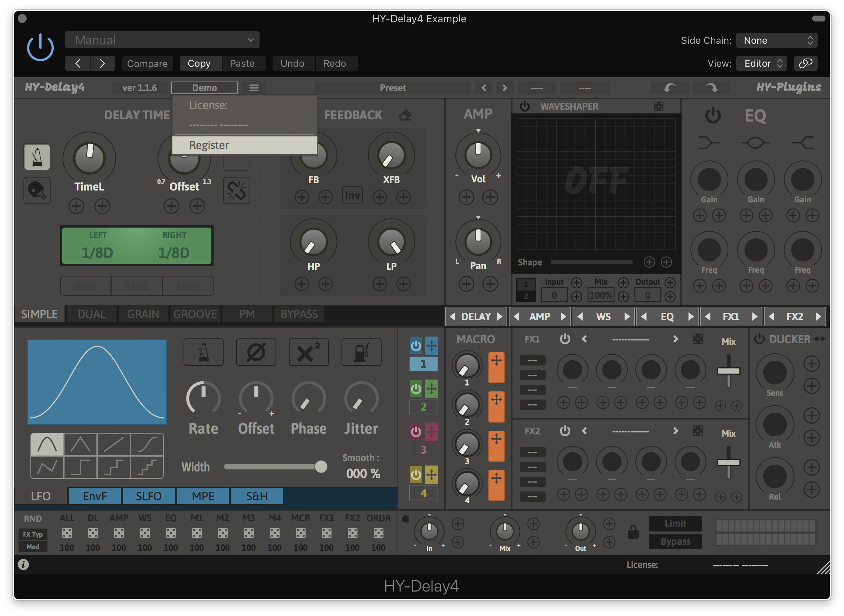Viewport: 844px width, 616px height.
Task: Expand the View Editor dropdown
Action: pos(761,63)
